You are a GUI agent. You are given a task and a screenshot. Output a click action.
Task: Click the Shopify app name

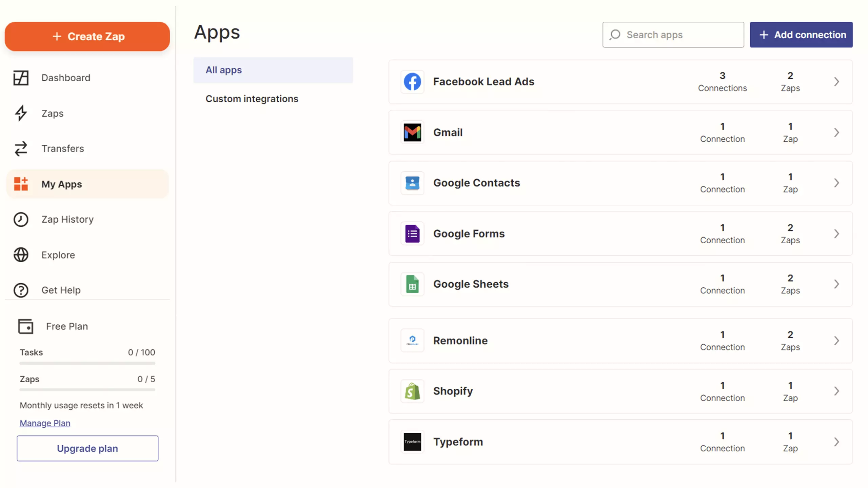point(453,391)
